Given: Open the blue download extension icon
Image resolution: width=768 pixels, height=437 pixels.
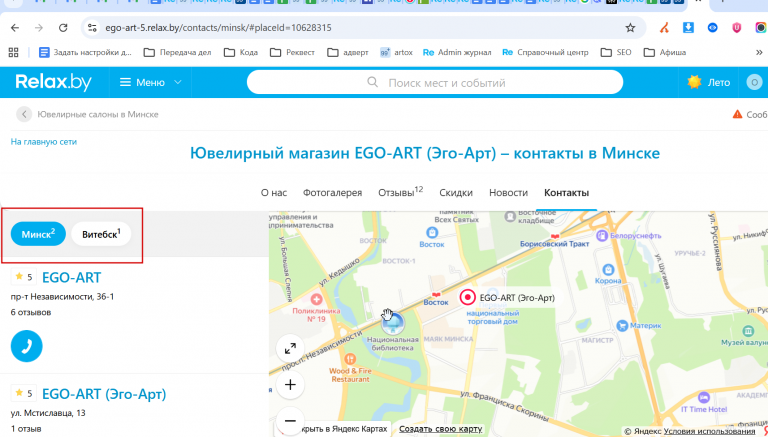Looking at the screenshot, I should click(x=688, y=28).
